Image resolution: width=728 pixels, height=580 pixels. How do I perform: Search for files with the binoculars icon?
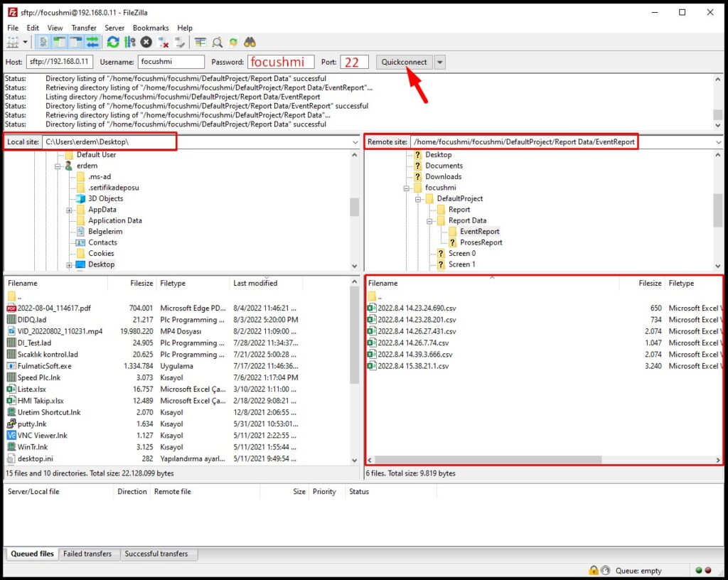tap(250, 42)
